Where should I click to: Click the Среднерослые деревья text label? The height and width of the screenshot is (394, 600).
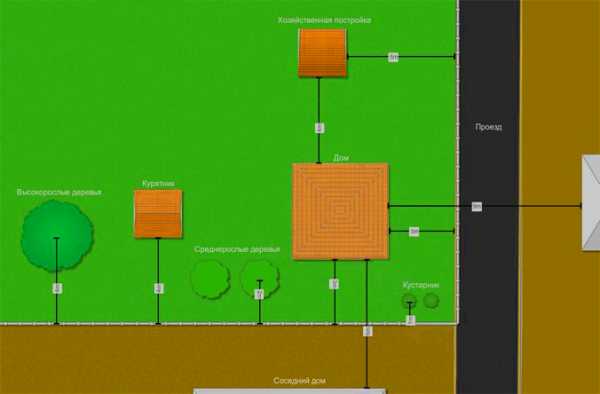point(237,249)
